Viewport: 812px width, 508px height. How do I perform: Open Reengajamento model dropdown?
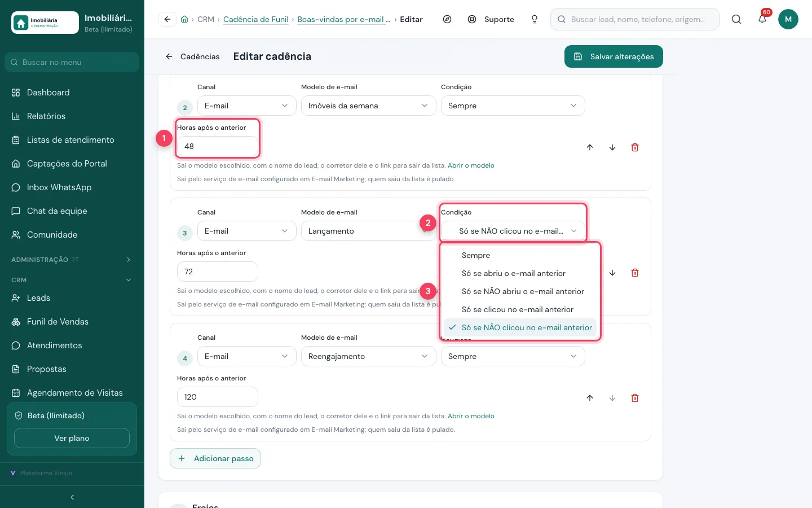pos(369,356)
